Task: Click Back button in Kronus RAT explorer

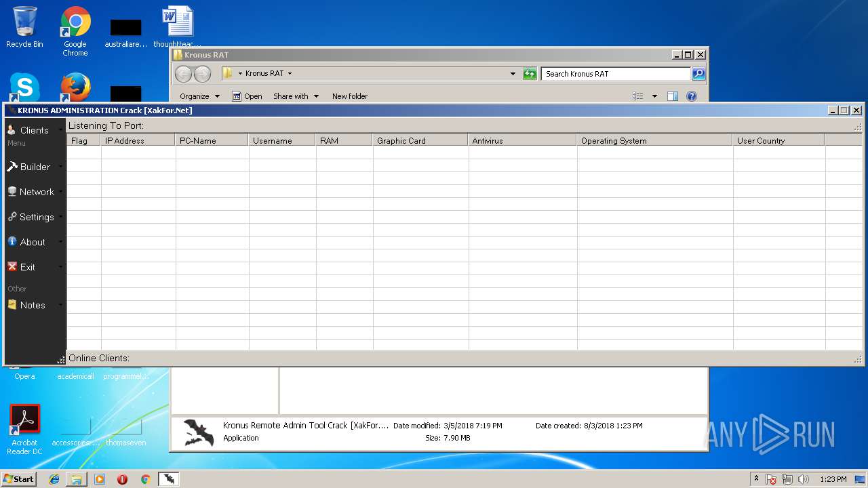Action: (x=184, y=74)
